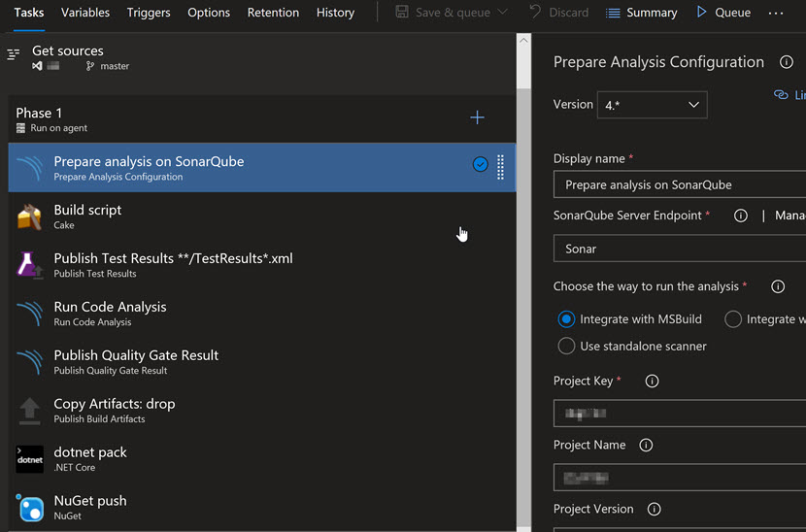Select the dotnet pack task
This screenshot has width=806, height=532.
pyautogui.click(x=261, y=459)
